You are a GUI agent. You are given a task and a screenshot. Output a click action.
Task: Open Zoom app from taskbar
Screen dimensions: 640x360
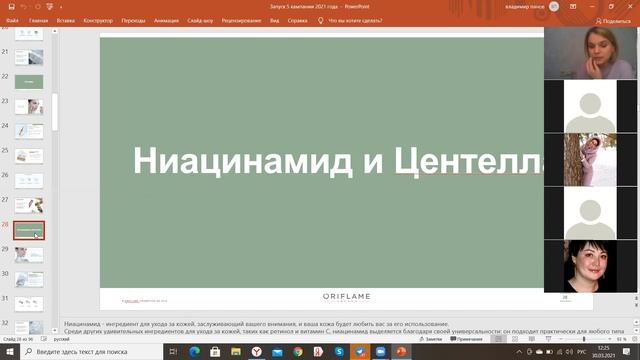point(380,351)
